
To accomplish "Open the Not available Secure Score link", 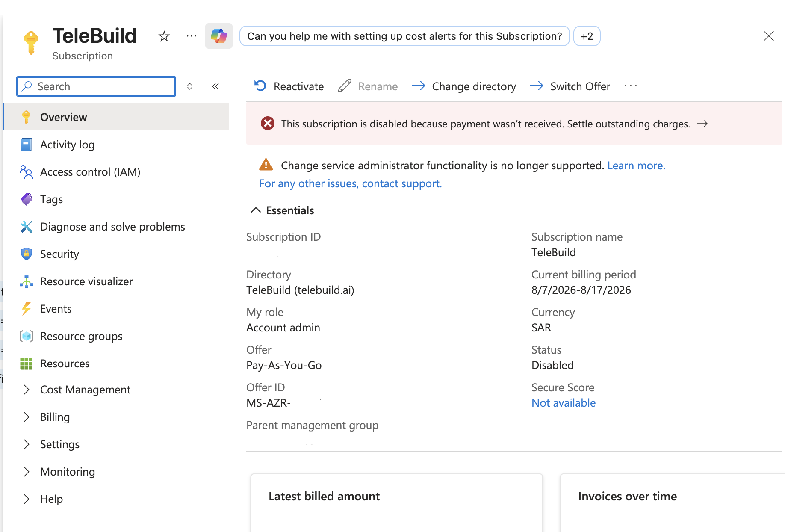I will [x=564, y=403].
